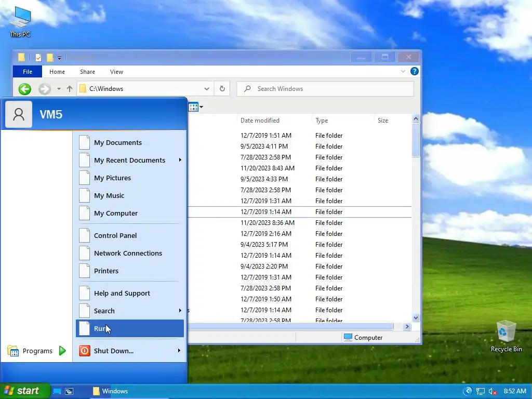Expand My Recent Documents submenu
Screen dimensions: 532x399
180,160
